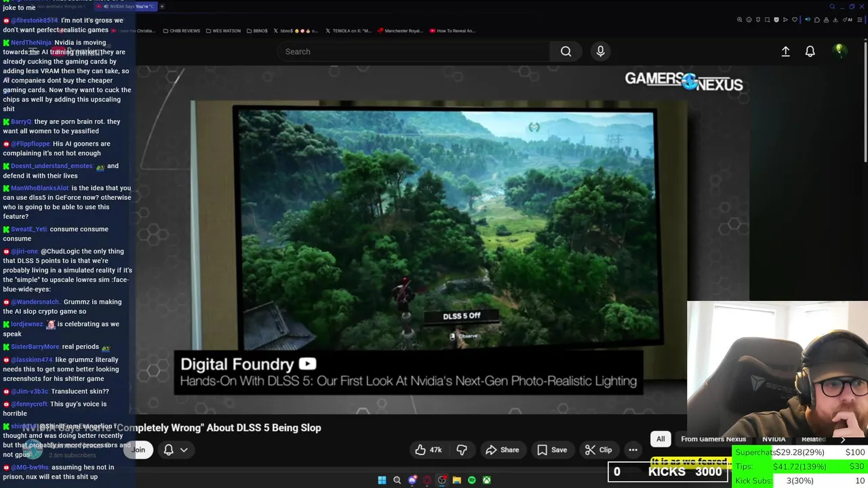Open a new browser tab plus button

(x=162, y=7)
